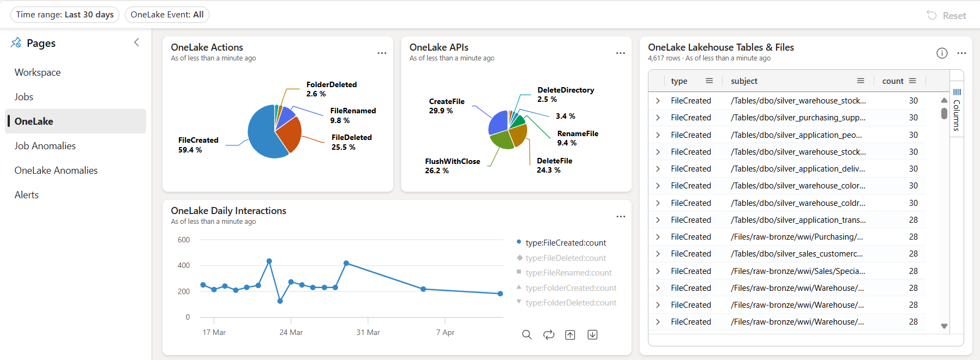
Task: Open the OneLake Actions more options menu
Action: (x=382, y=53)
